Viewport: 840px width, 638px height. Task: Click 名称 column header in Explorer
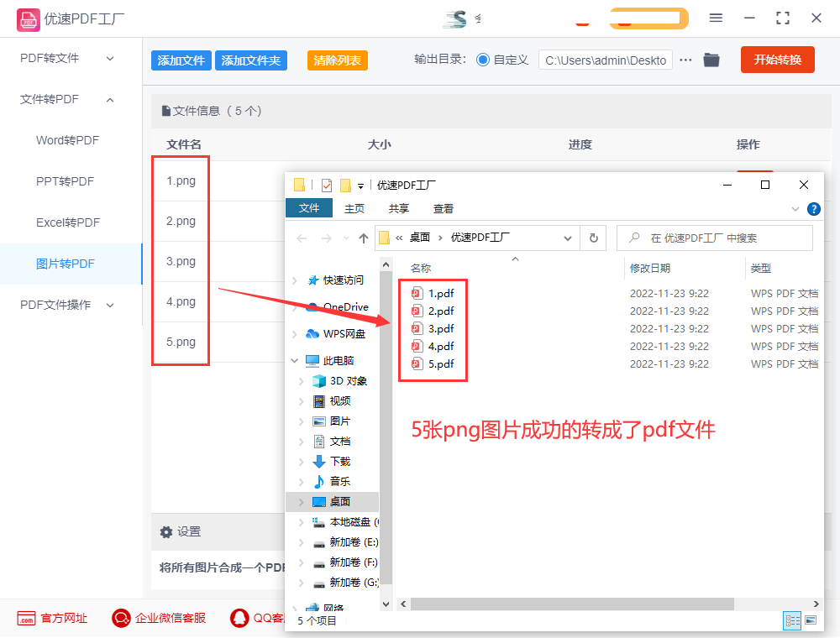pos(421,268)
